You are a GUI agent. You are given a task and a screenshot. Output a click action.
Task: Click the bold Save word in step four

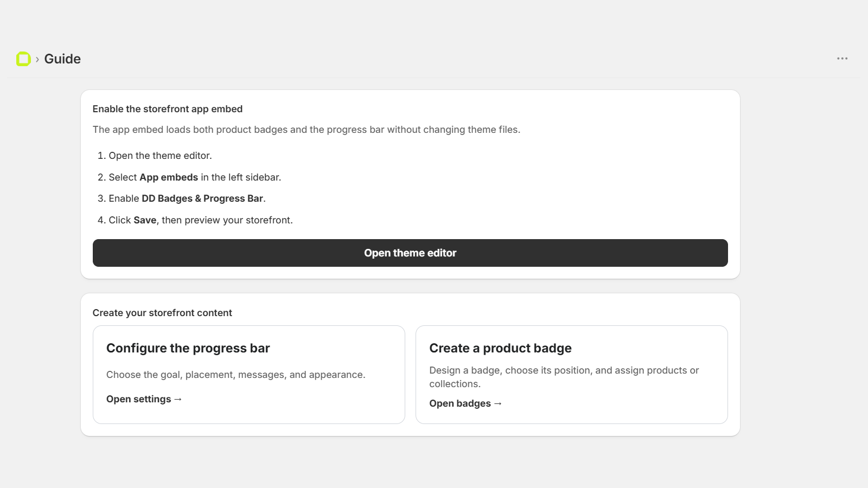click(145, 220)
